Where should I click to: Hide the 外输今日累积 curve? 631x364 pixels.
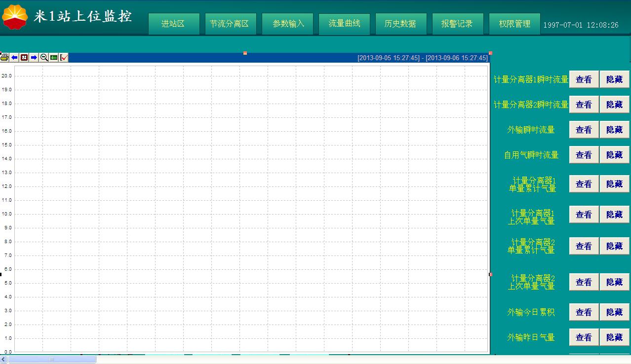point(615,312)
